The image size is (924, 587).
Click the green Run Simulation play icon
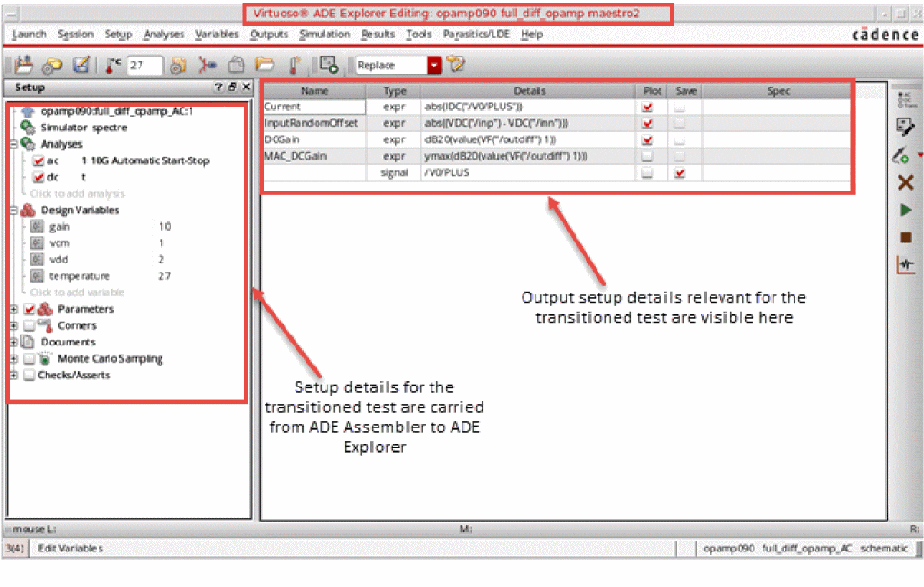point(906,211)
